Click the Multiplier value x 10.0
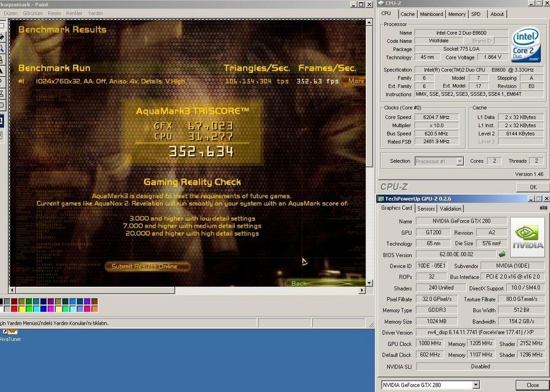 (436, 126)
